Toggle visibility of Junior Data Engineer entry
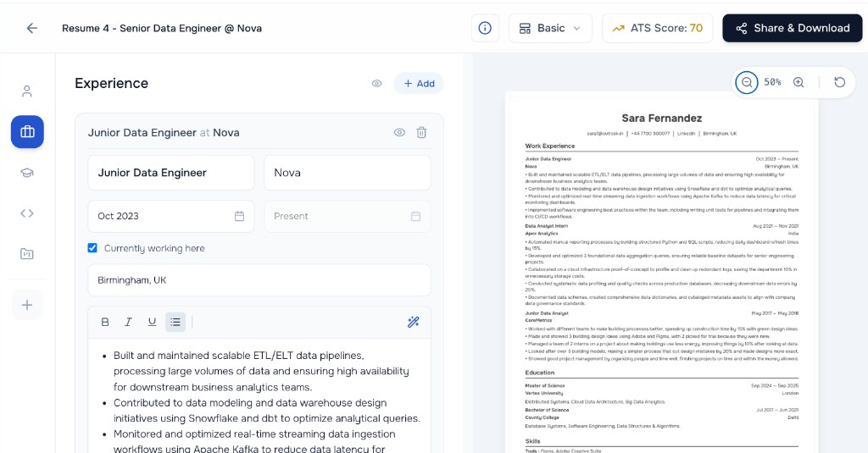 click(399, 133)
